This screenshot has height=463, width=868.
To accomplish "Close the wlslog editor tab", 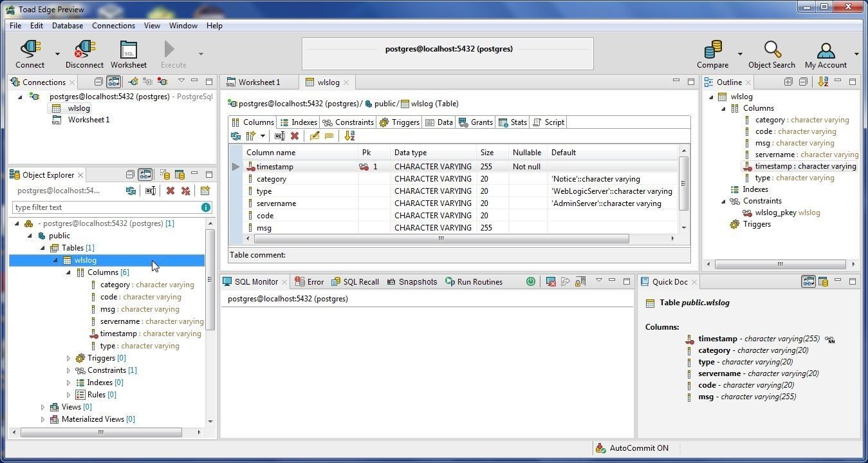I will tap(346, 82).
